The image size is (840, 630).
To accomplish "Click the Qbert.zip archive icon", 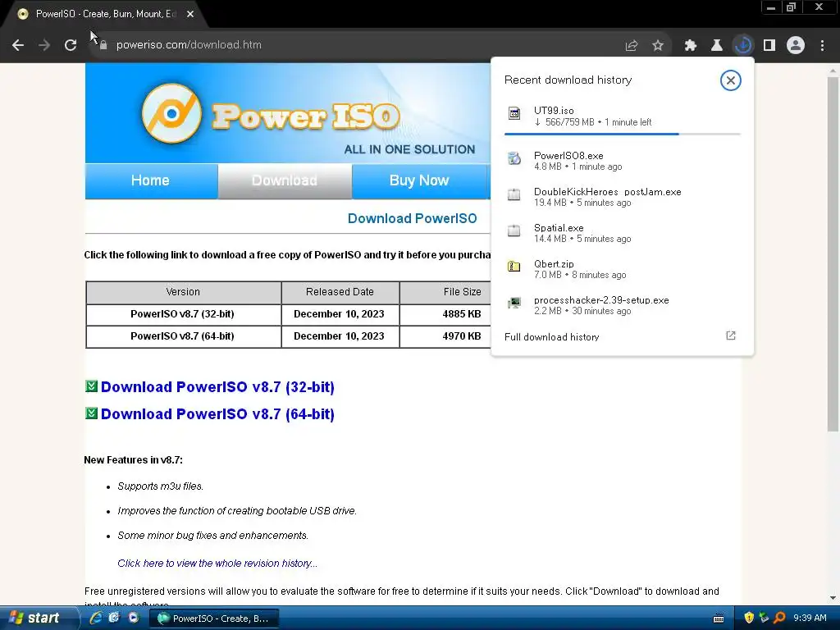I will click(514, 267).
